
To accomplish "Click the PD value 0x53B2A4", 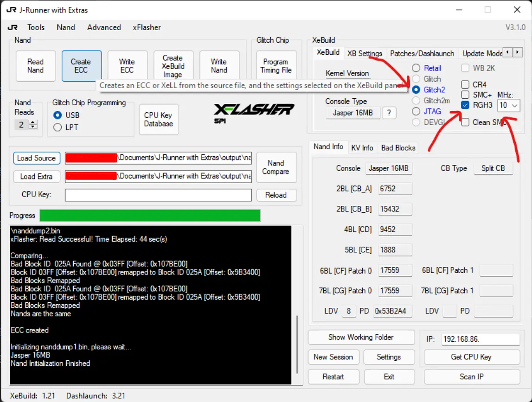I will pos(392,311).
